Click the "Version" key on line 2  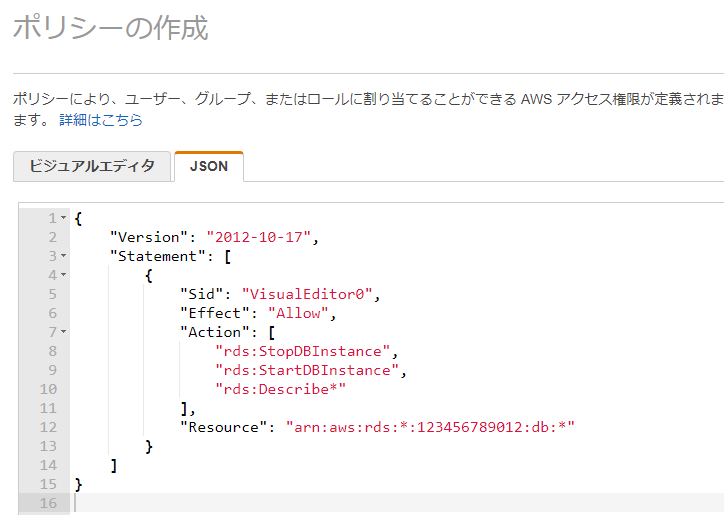(x=149, y=237)
